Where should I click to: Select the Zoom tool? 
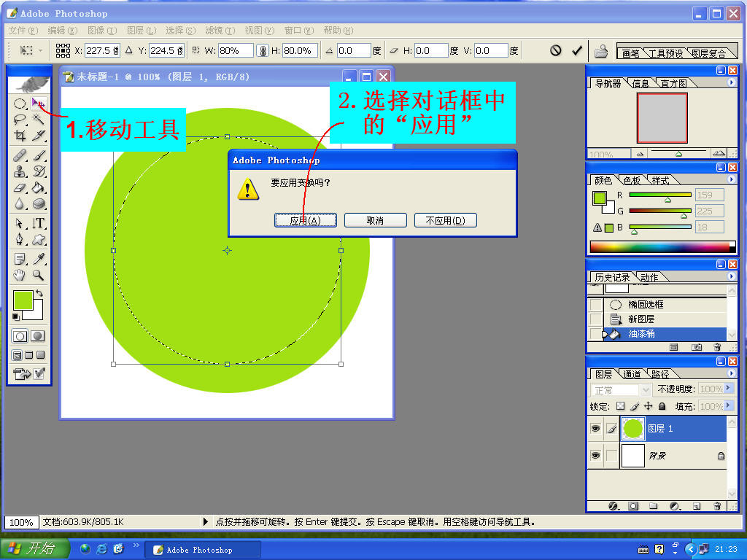coord(39,275)
